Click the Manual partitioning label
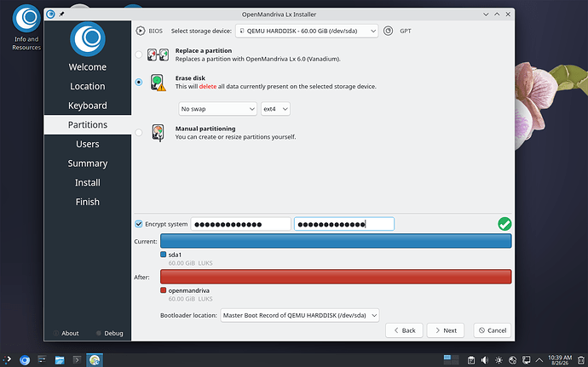Image resolution: width=588 pixels, height=367 pixels. (205, 129)
